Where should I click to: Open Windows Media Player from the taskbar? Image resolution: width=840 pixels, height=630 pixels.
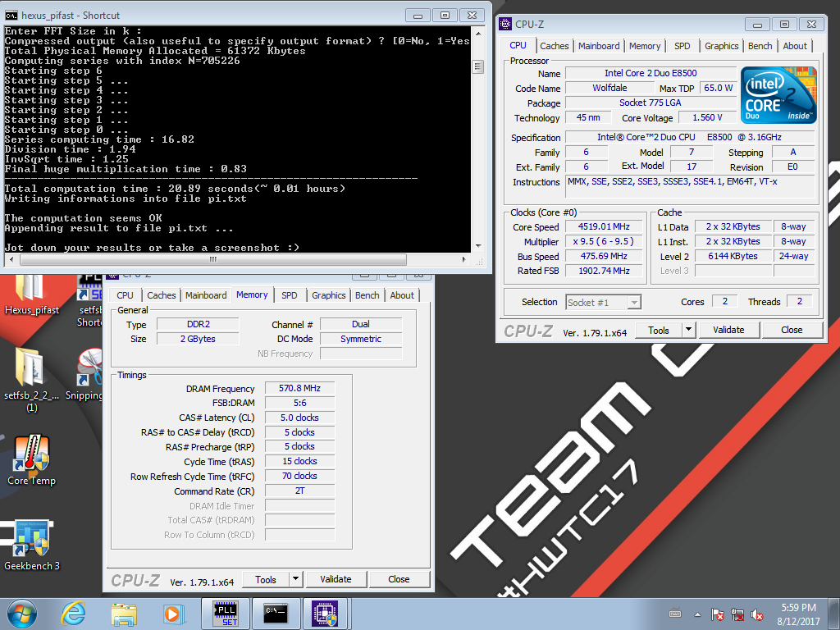(174, 614)
